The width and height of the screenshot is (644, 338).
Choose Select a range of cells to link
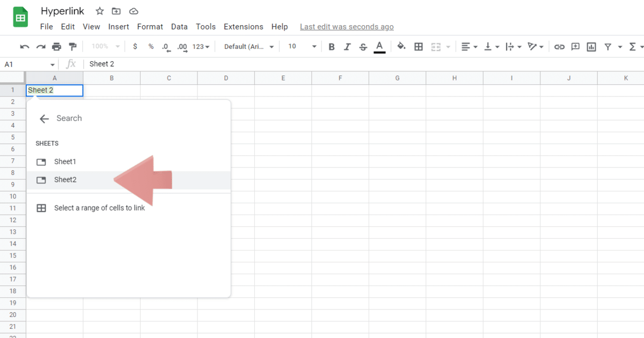pyautogui.click(x=98, y=208)
